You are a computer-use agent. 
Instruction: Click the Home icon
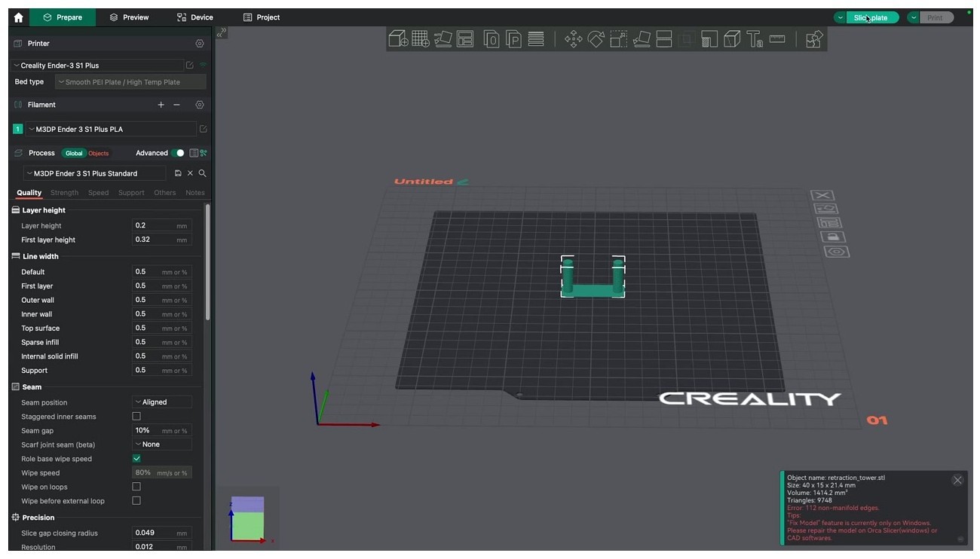click(19, 17)
